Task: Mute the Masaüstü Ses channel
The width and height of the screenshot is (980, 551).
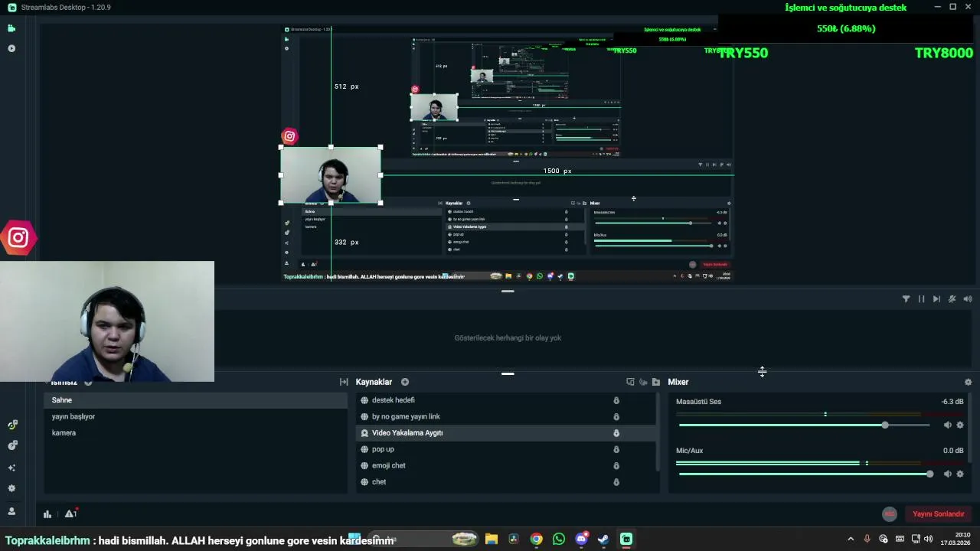Action: tap(947, 425)
